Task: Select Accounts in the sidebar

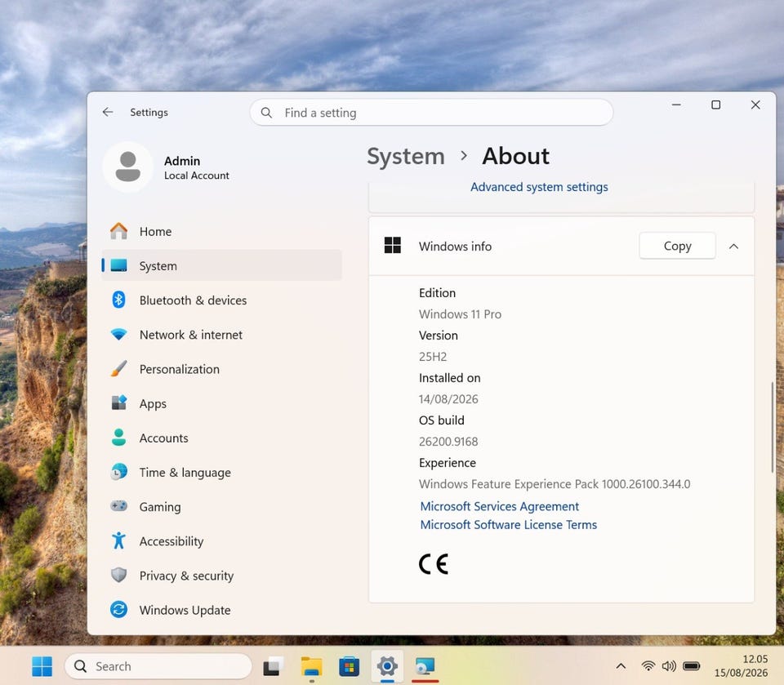Action: (x=221, y=438)
